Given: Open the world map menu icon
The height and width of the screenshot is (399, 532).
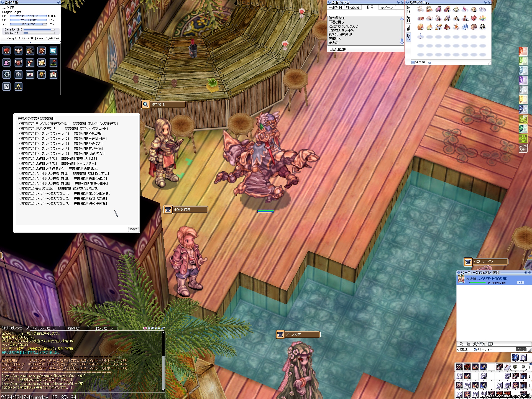Looking at the screenshot, I should click(42, 63).
